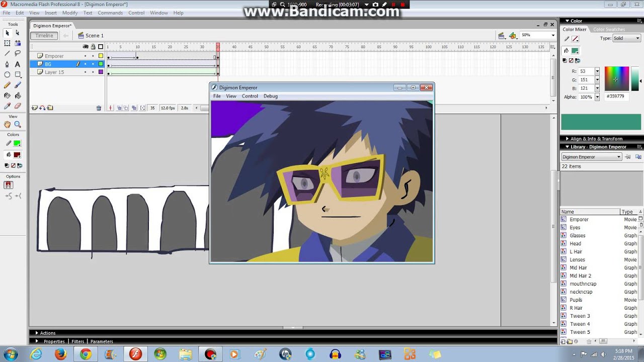Select the Text tool
Viewport: 644px width, 362px height.
(x=18, y=64)
